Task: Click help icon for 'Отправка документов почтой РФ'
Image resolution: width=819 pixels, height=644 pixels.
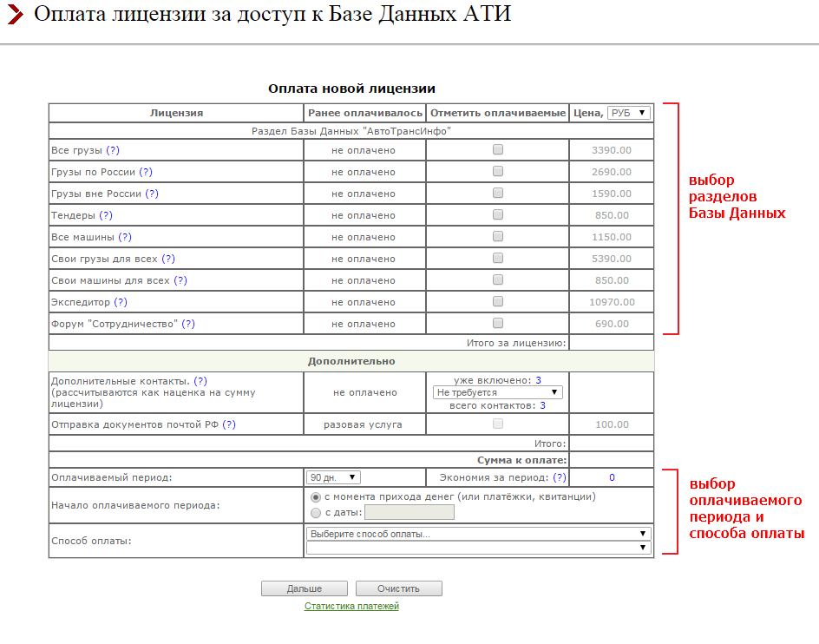Action: pyautogui.click(x=229, y=424)
